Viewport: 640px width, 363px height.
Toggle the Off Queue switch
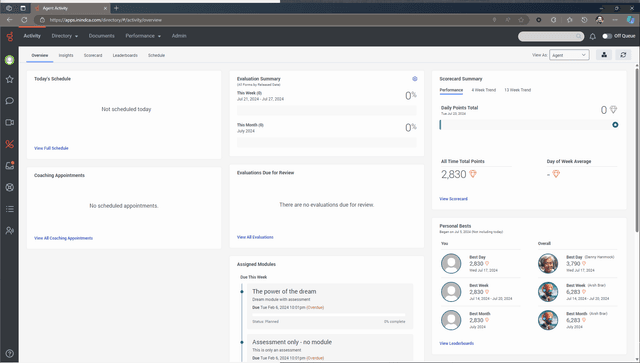coord(607,36)
